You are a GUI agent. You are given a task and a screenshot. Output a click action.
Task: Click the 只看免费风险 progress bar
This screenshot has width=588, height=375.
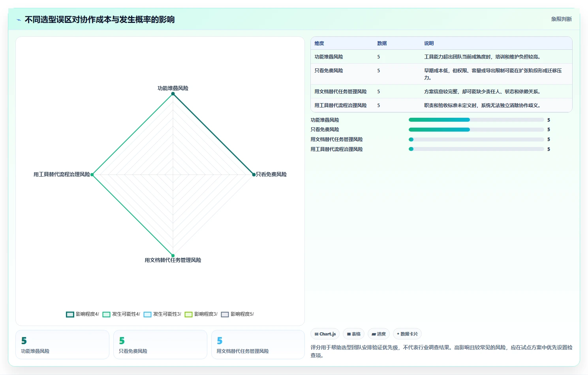(x=476, y=130)
